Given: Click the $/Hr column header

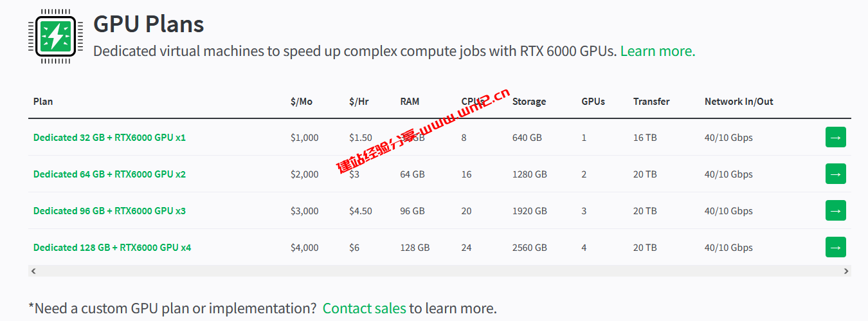Looking at the screenshot, I should click(359, 102).
